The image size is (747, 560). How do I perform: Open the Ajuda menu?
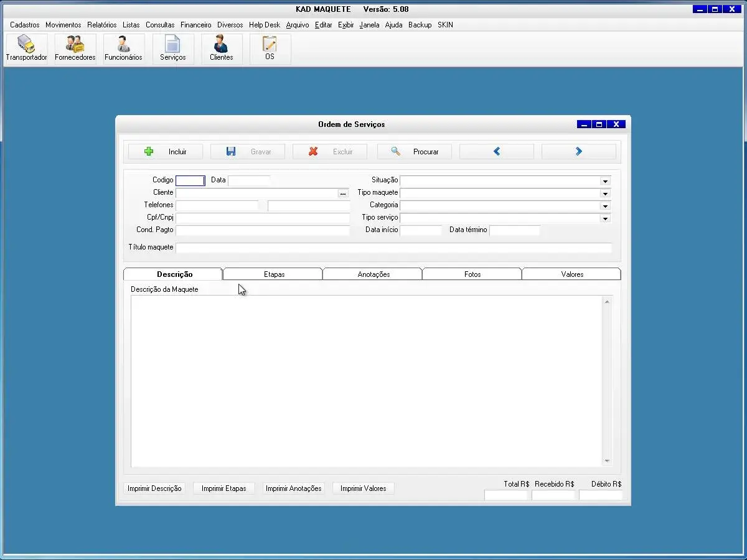[x=394, y=25]
